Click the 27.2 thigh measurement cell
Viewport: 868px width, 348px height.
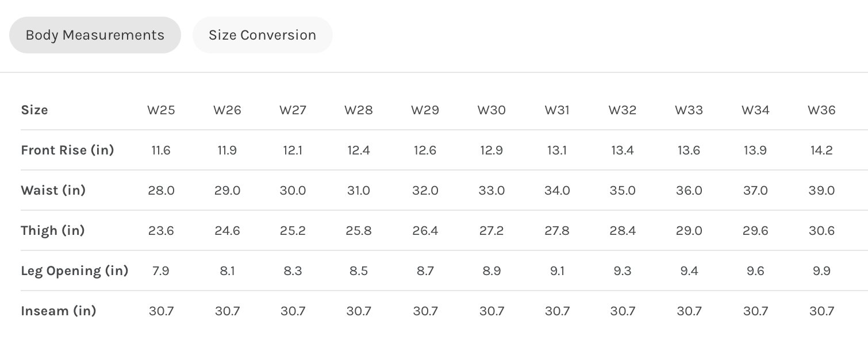click(491, 230)
